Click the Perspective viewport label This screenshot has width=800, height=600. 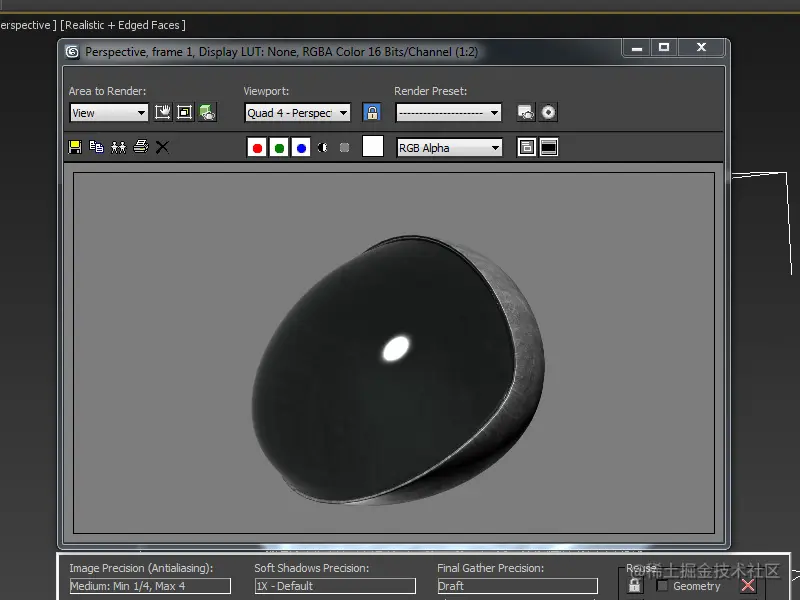(28, 25)
